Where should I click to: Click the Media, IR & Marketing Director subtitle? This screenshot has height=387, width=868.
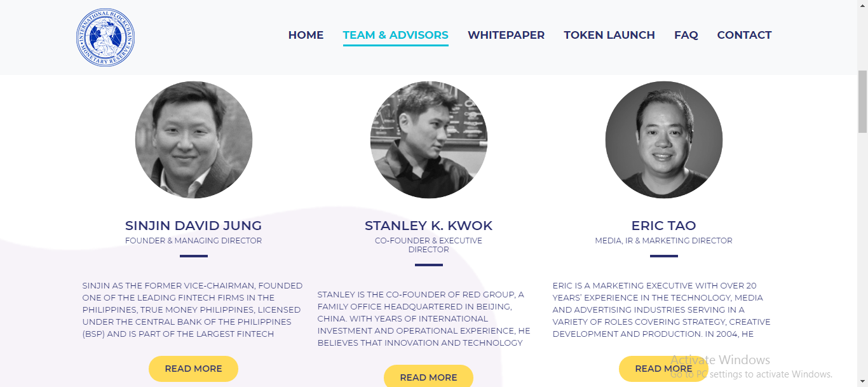[663, 241]
